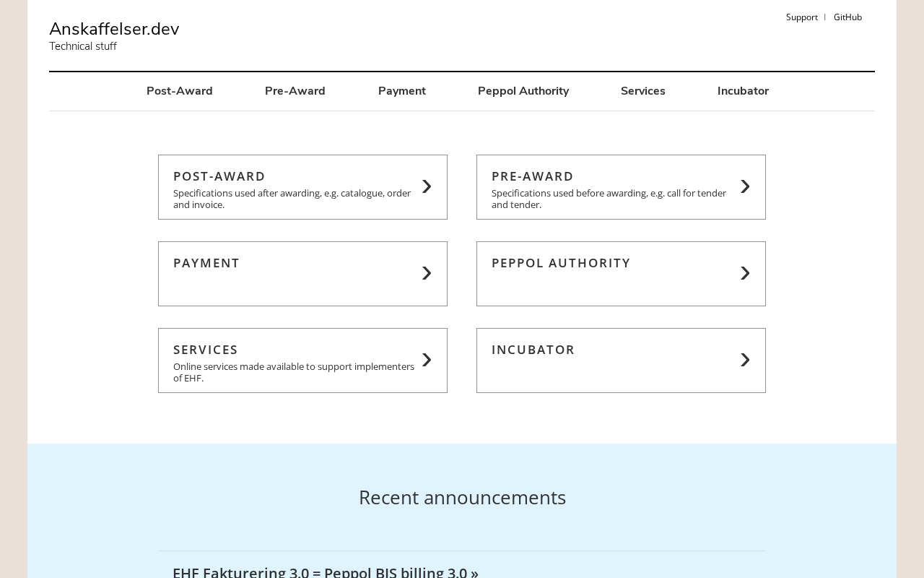Open the Support link
The image size is (924, 578).
(801, 17)
